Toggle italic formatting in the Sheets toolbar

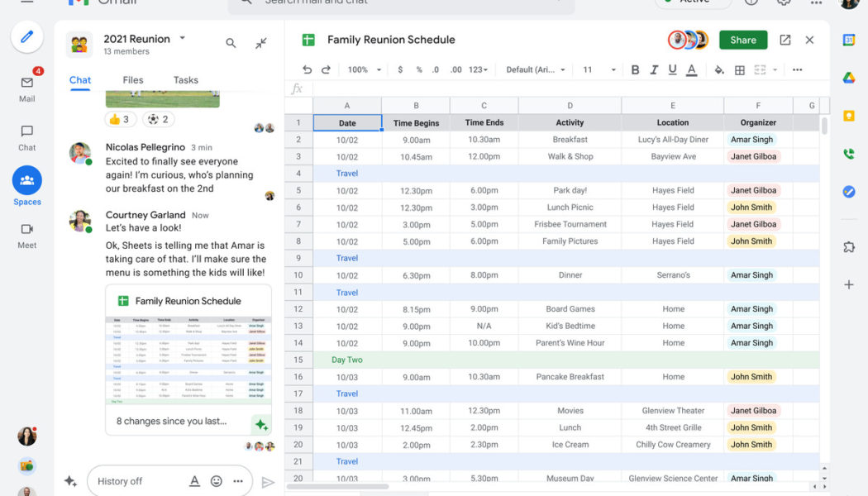654,69
